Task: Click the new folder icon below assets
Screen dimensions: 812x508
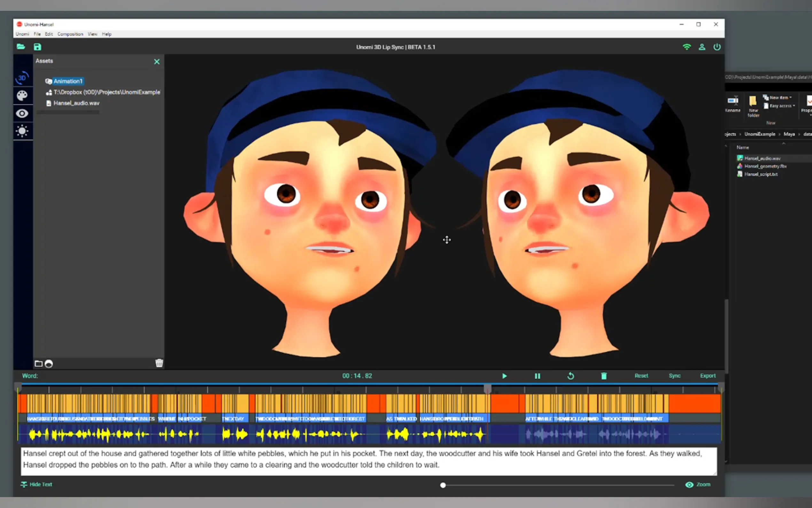Action: pyautogui.click(x=39, y=363)
